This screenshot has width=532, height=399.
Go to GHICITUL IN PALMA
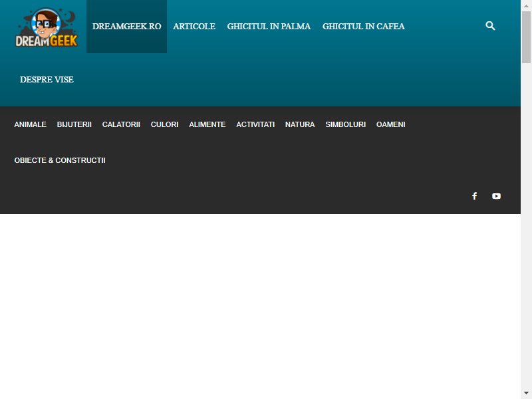(269, 27)
